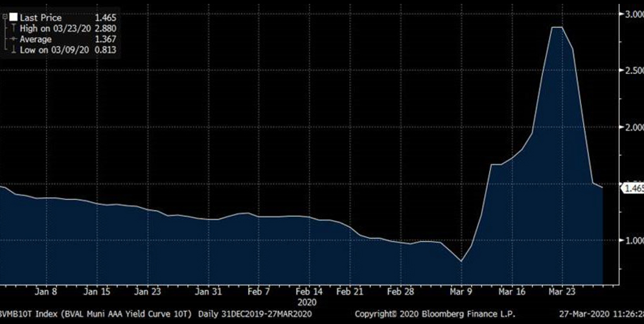
Task: Click the Mar 23 date label
Action: tap(562, 292)
